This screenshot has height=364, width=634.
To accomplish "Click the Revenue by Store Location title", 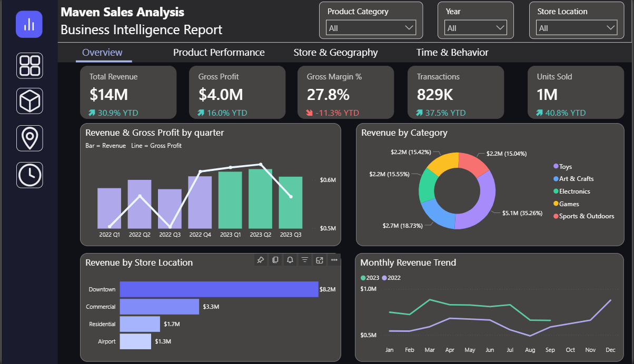I will pos(139,262).
